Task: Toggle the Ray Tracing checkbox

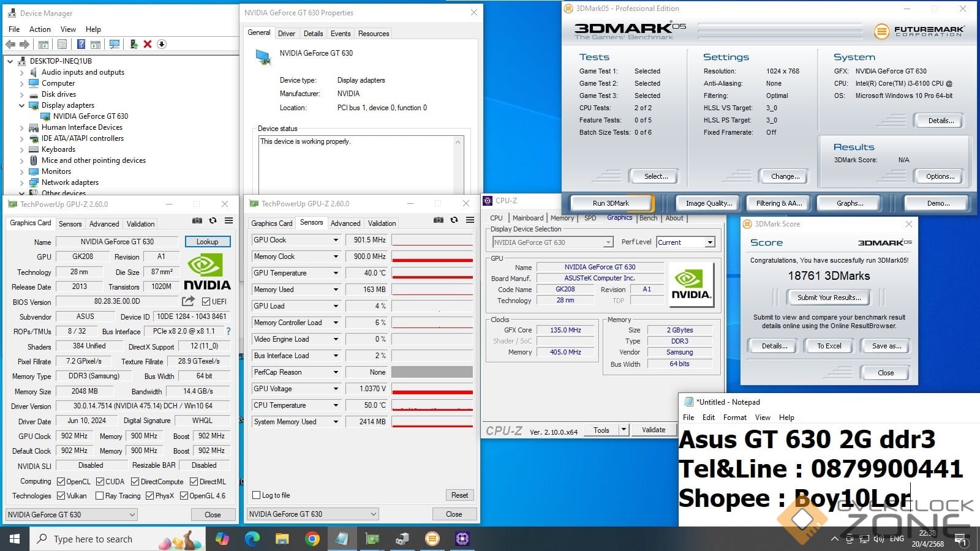Action: (x=99, y=496)
